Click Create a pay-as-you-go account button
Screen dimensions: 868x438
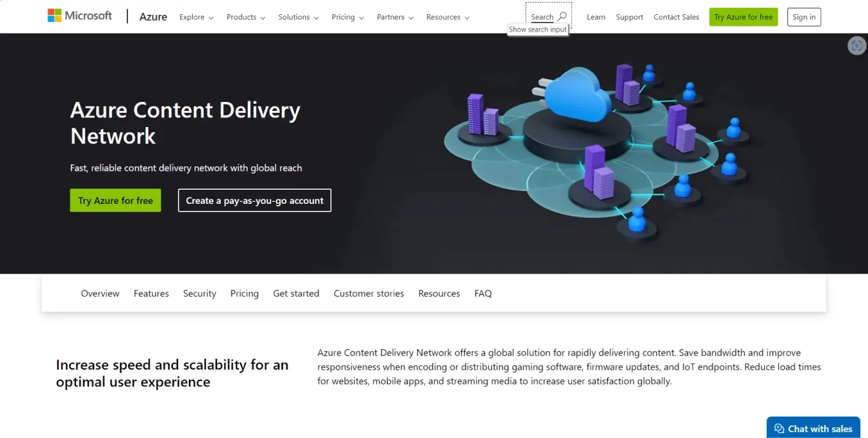[x=255, y=201]
